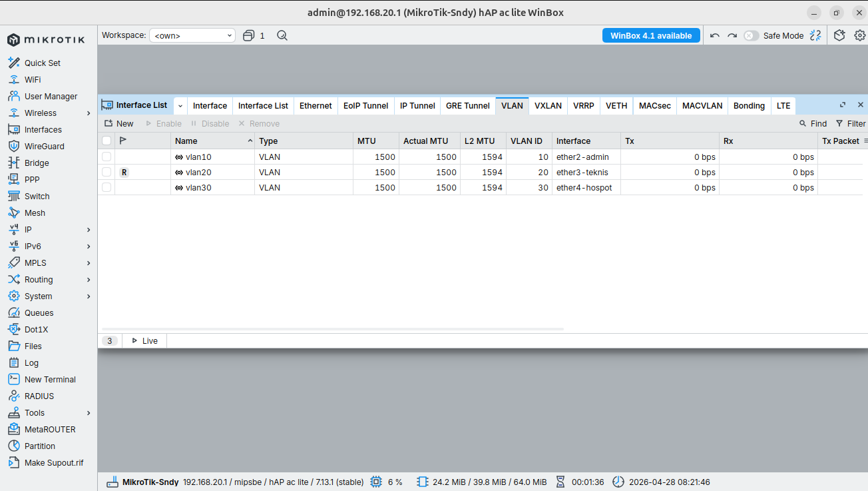The height and width of the screenshot is (491, 868).
Task: Switch to the EoIP Tunnel tab
Action: (366, 105)
